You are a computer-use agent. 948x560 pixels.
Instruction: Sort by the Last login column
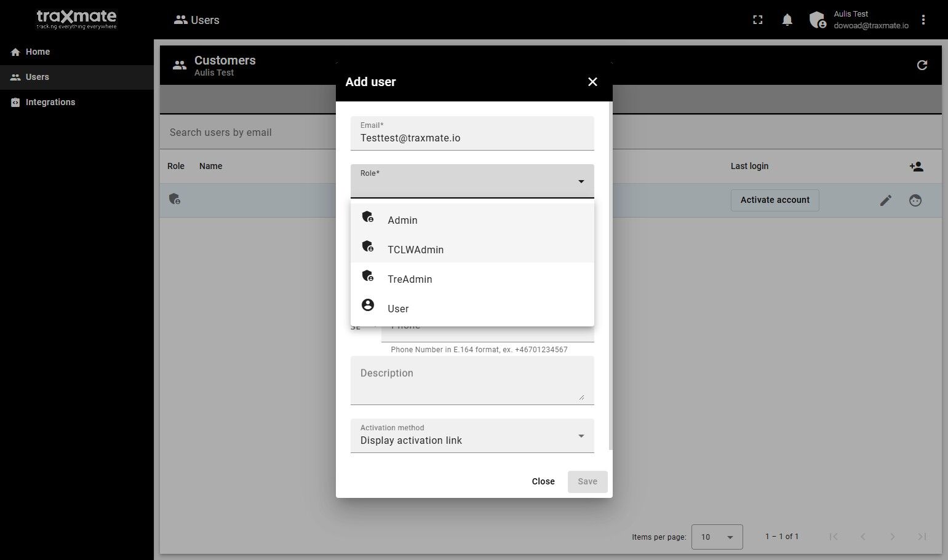749,166
